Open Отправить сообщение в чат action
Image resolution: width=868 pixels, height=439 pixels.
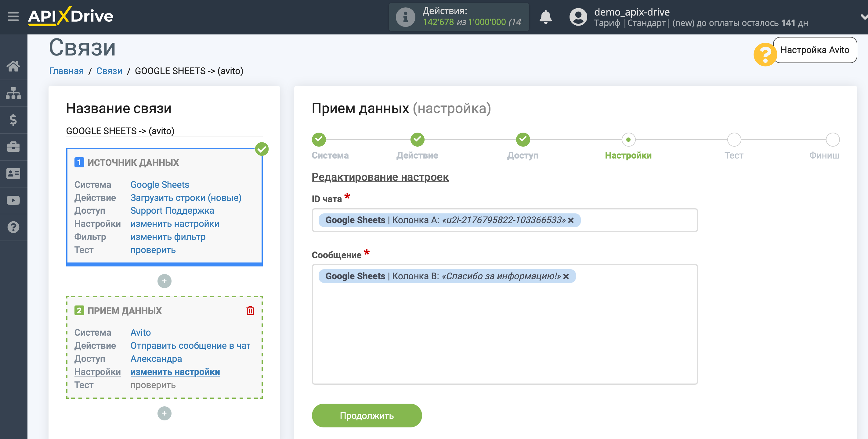190,345
